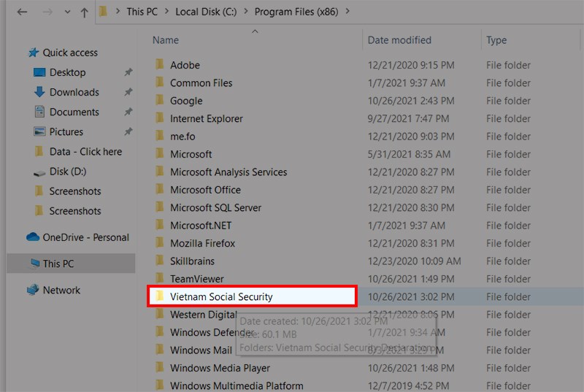
Task: Click the Network icon in sidebar
Action: (x=33, y=290)
